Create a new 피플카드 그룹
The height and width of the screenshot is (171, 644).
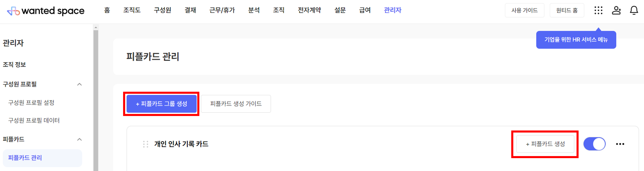point(161,104)
